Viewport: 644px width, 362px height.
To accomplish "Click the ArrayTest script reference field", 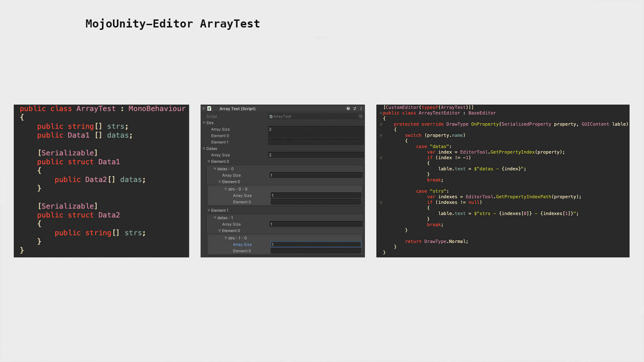I will tap(316, 116).
